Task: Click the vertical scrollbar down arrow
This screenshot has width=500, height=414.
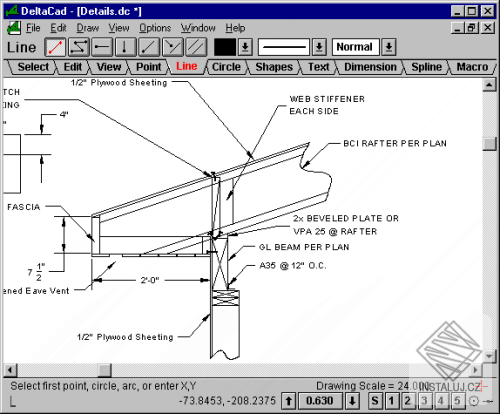Action: coord(489,356)
